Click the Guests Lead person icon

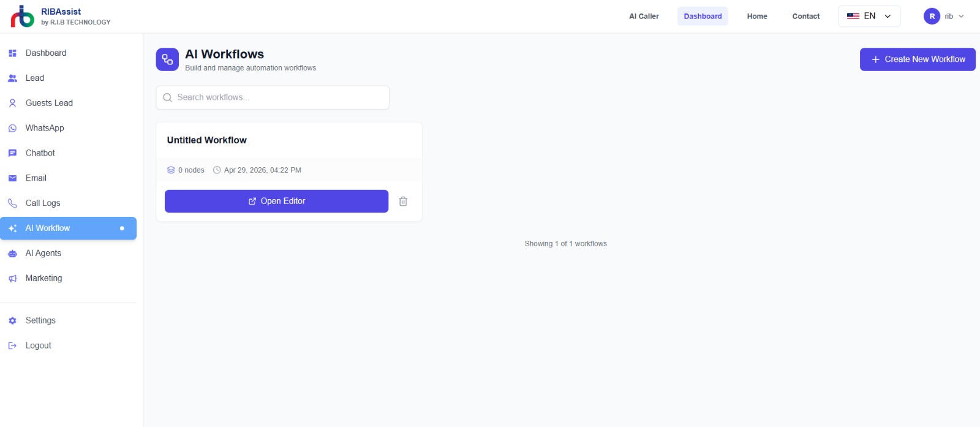12,104
